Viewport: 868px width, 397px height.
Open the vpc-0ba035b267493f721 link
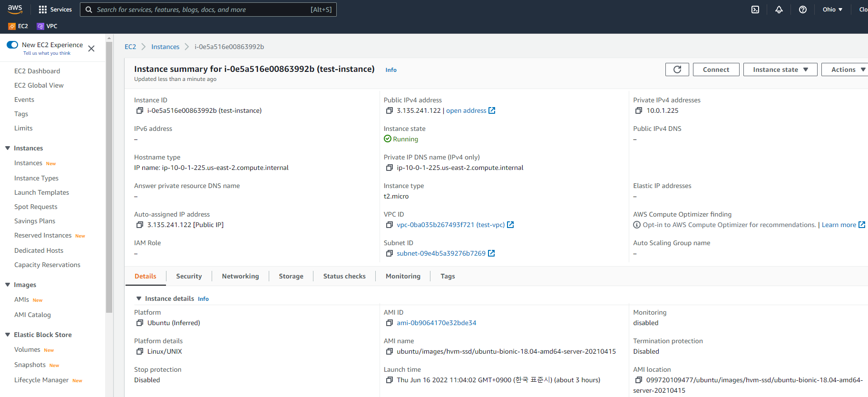(450, 225)
